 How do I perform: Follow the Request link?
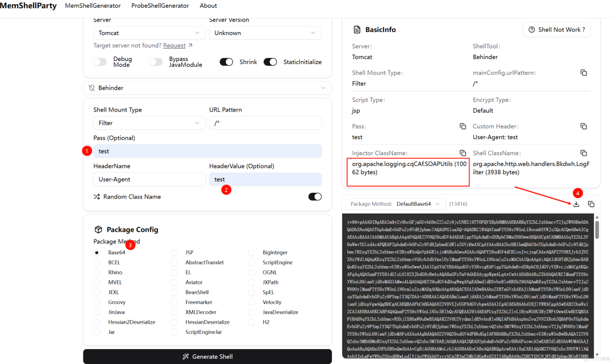(174, 45)
